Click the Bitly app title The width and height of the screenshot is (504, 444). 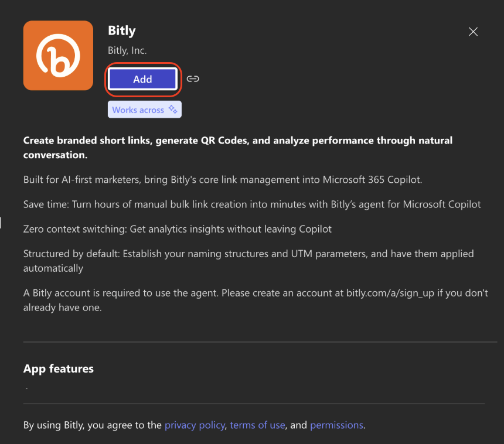click(x=122, y=31)
